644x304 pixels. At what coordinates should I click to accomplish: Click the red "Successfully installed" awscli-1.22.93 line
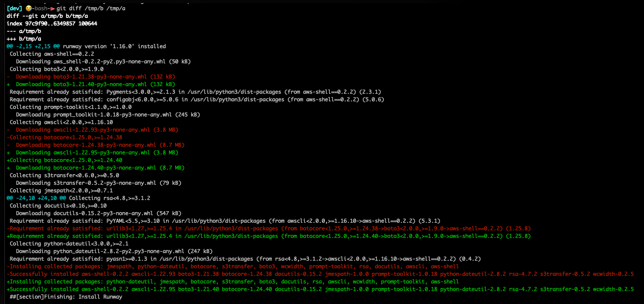(x=320, y=274)
